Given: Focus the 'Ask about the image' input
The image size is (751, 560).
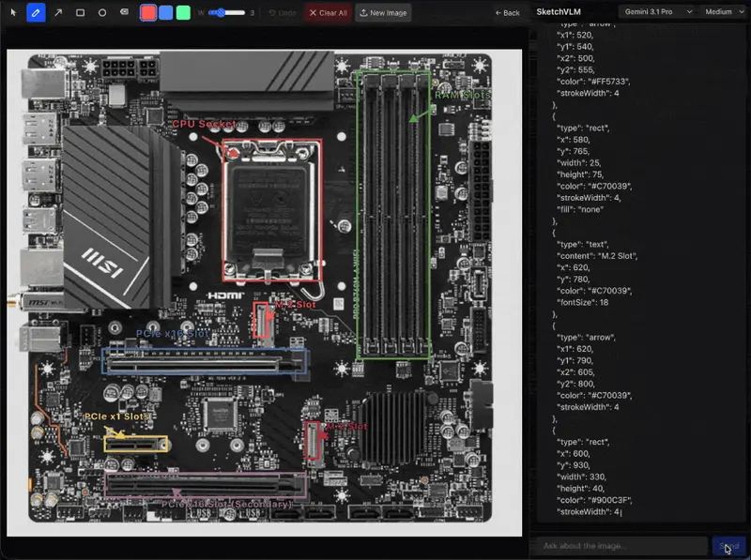Looking at the screenshot, I should click(621, 546).
